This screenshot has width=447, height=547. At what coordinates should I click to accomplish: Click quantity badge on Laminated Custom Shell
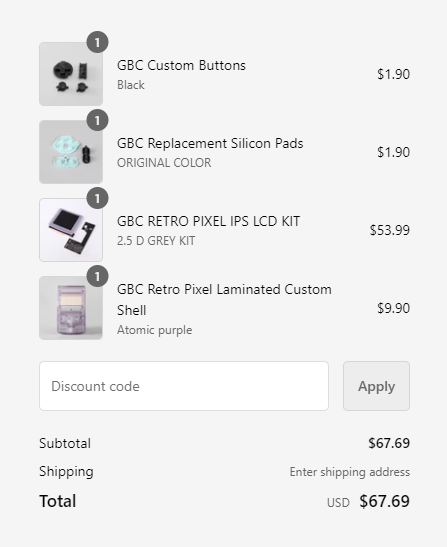click(97, 276)
